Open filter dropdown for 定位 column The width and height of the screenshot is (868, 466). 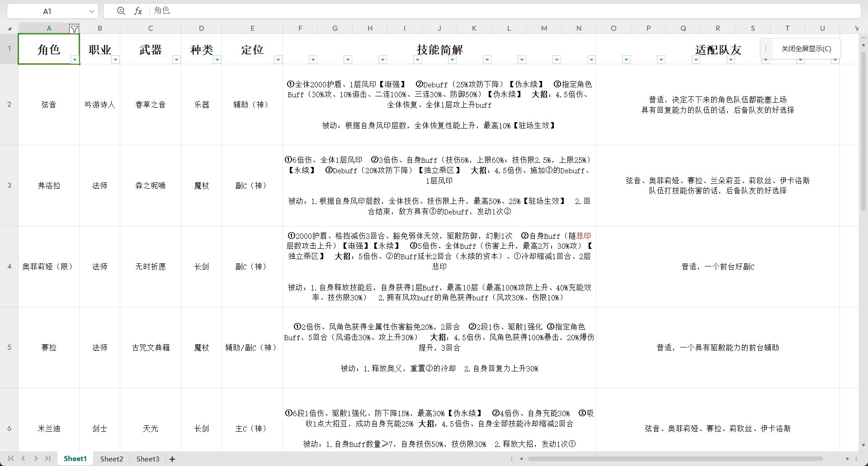tap(278, 60)
